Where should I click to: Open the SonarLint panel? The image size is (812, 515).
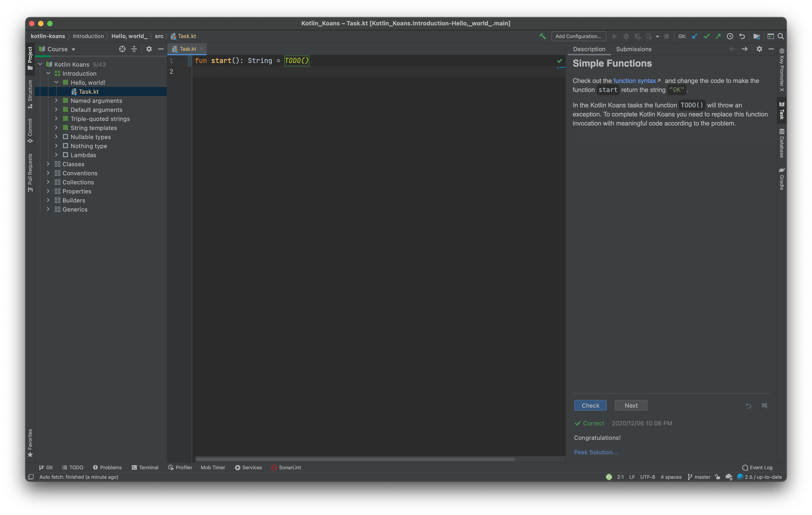(x=286, y=467)
